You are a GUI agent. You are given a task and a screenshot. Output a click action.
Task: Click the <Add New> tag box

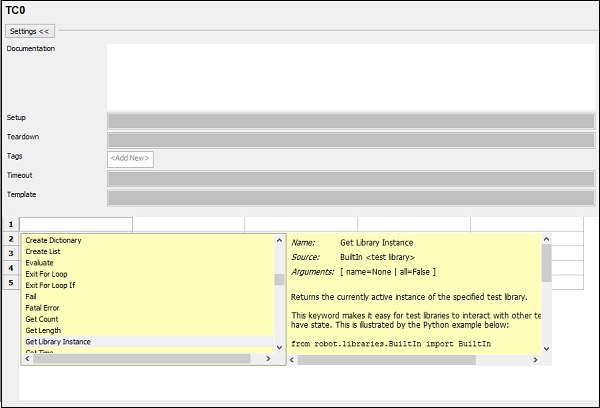tap(130, 158)
